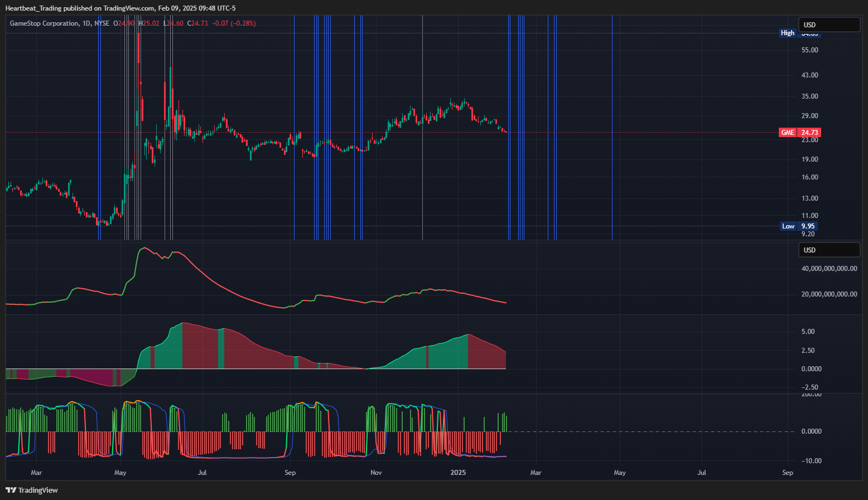868x500 pixels.
Task: Click the 19.00 price axis label
Action: [x=809, y=159]
